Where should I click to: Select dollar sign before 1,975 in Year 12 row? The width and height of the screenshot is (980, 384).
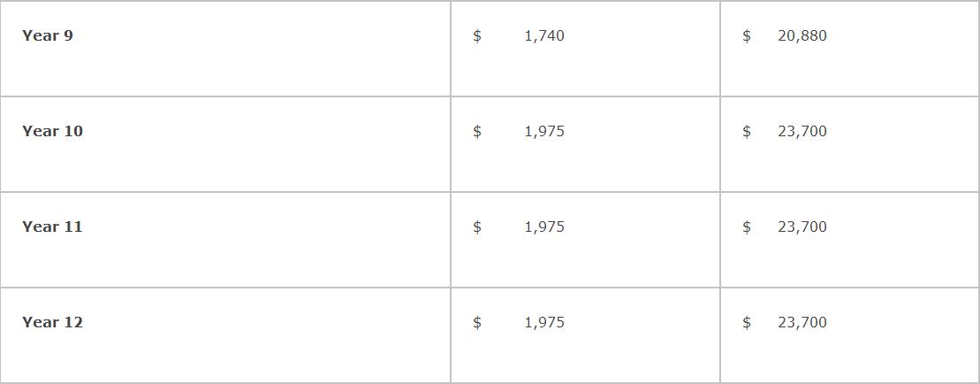pyautogui.click(x=477, y=322)
